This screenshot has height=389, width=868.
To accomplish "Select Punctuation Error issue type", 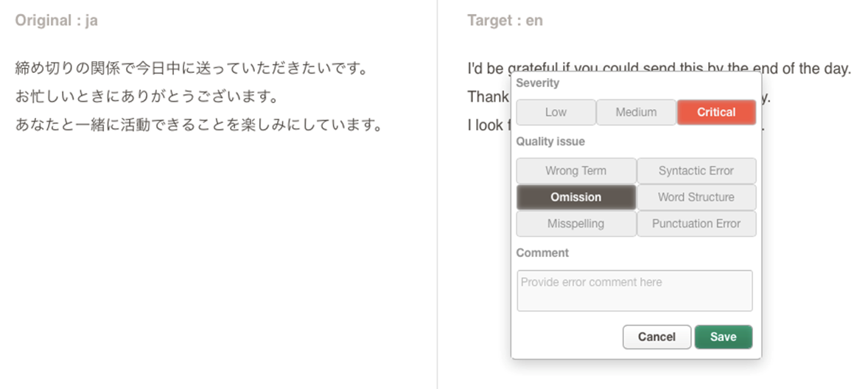I will 696,223.
